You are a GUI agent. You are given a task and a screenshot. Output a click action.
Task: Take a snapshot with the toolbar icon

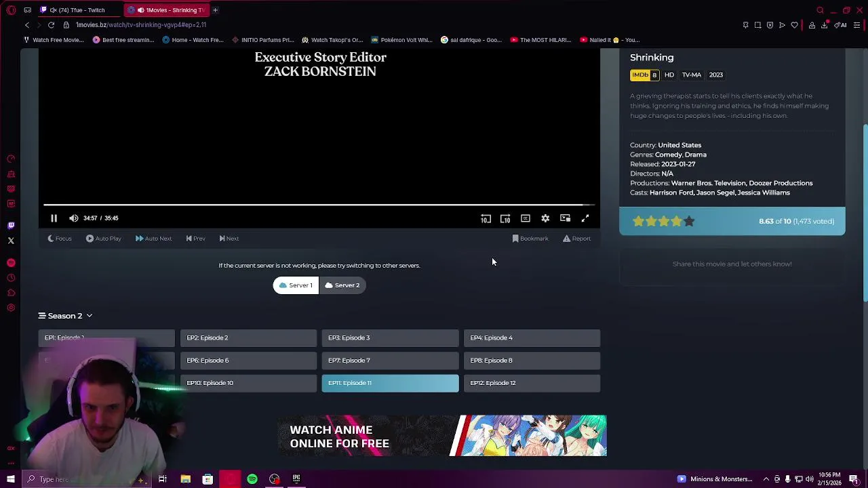tap(757, 25)
